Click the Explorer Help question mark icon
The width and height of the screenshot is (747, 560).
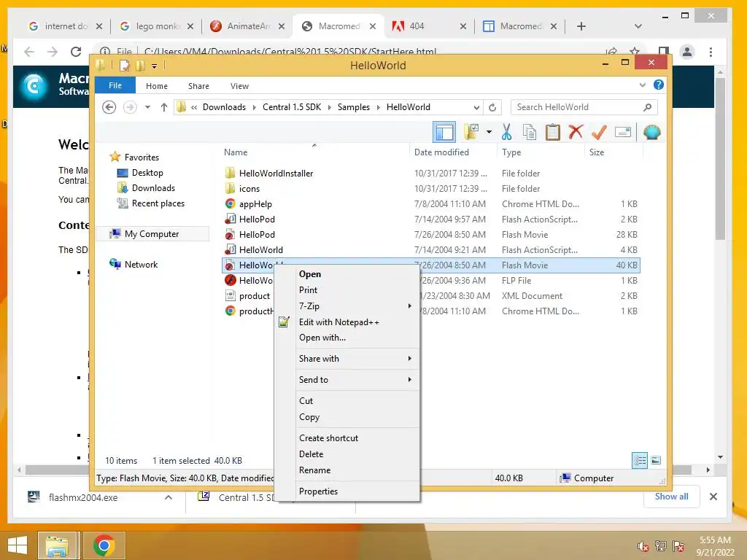(659, 85)
